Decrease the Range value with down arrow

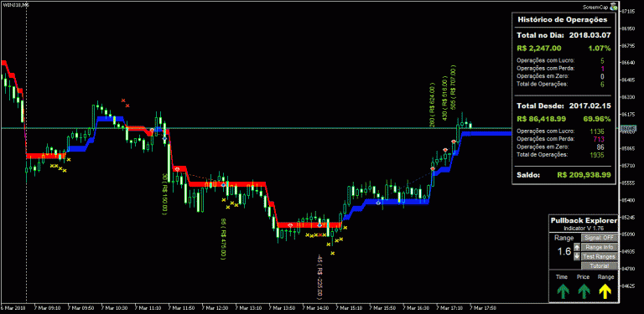[577, 256]
